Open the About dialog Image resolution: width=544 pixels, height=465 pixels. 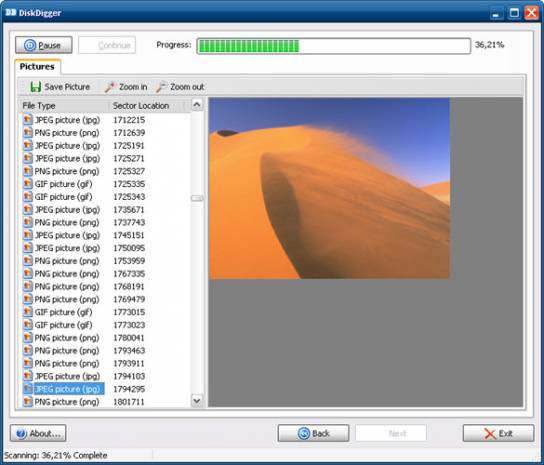38,433
